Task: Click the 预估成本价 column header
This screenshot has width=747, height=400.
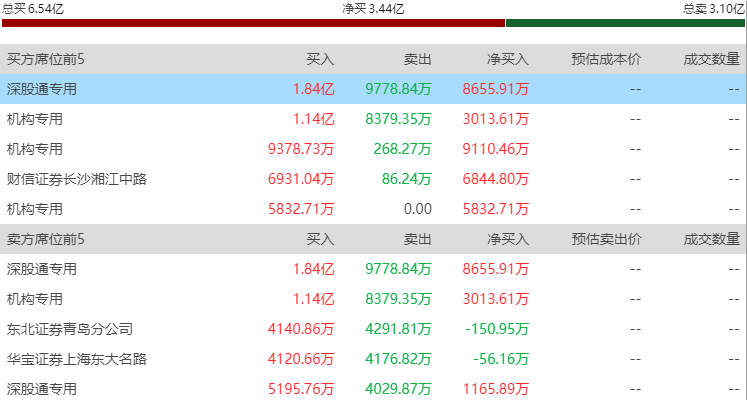Action: pyautogui.click(x=606, y=59)
